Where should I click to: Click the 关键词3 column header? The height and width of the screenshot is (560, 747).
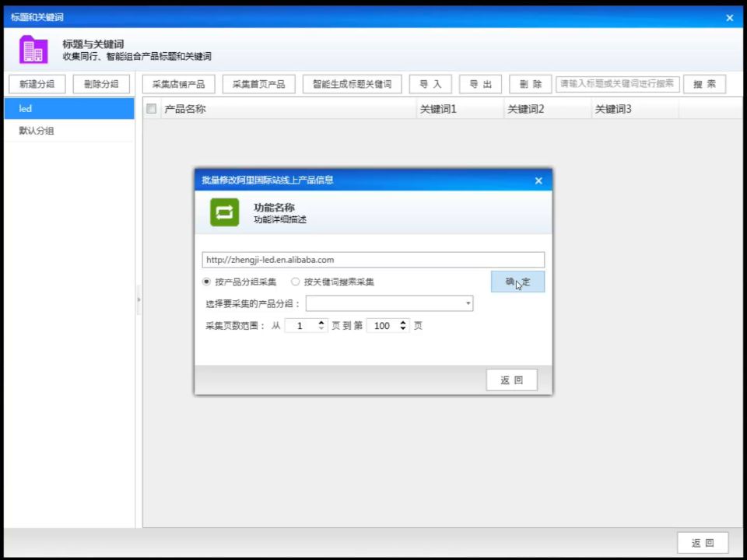(x=636, y=109)
